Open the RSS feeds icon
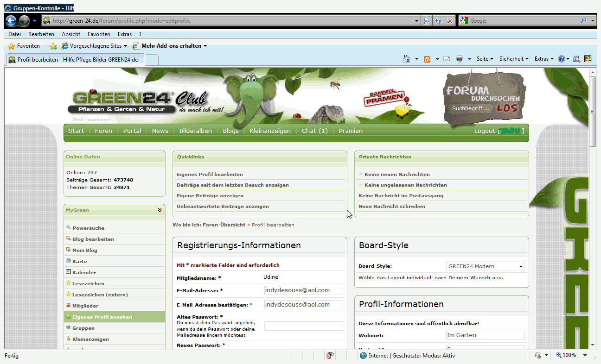Image resolution: width=601 pixels, height=364 pixels. tap(427, 59)
